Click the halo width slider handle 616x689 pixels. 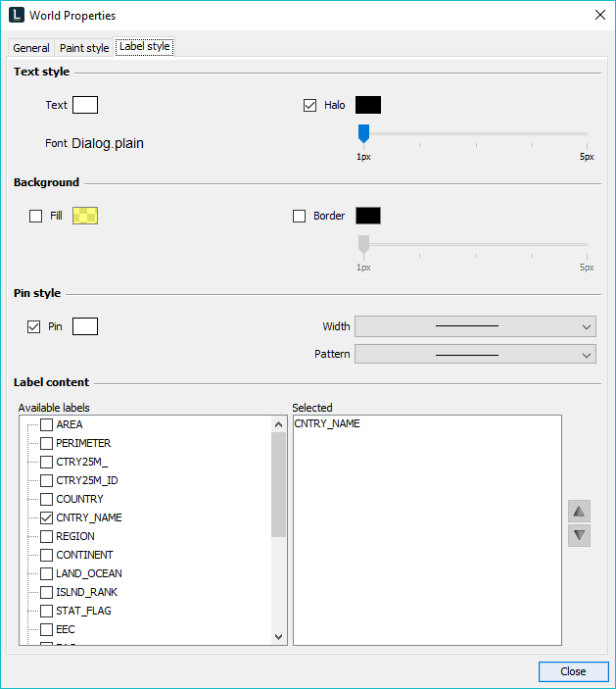pos(363,133)
